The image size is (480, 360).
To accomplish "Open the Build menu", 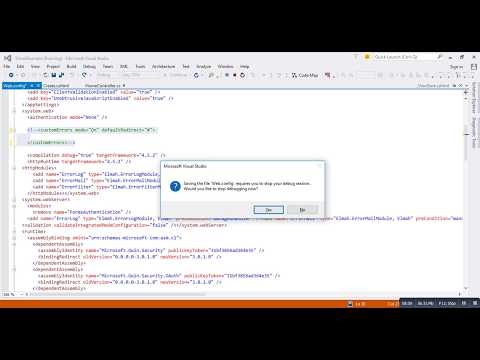I will 71,66.
